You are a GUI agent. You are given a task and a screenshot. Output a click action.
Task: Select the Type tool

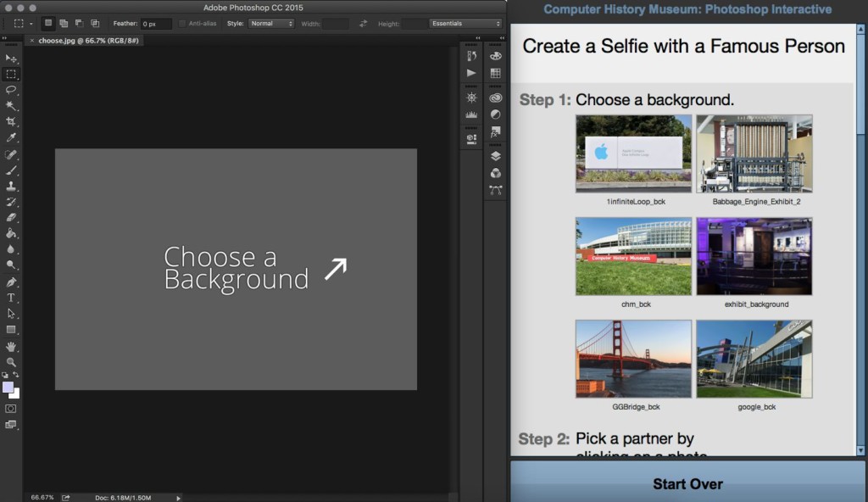[10, 298]
